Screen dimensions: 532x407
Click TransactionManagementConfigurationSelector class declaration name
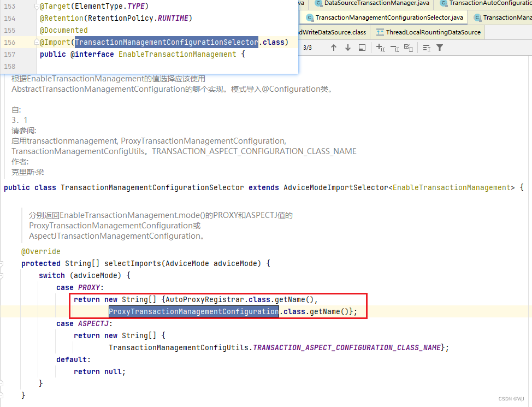point(152,188)
